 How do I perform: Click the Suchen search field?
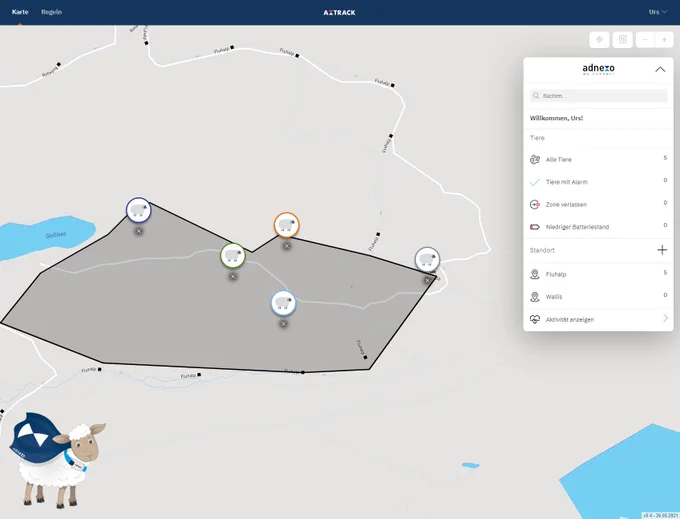coord(598,95)
